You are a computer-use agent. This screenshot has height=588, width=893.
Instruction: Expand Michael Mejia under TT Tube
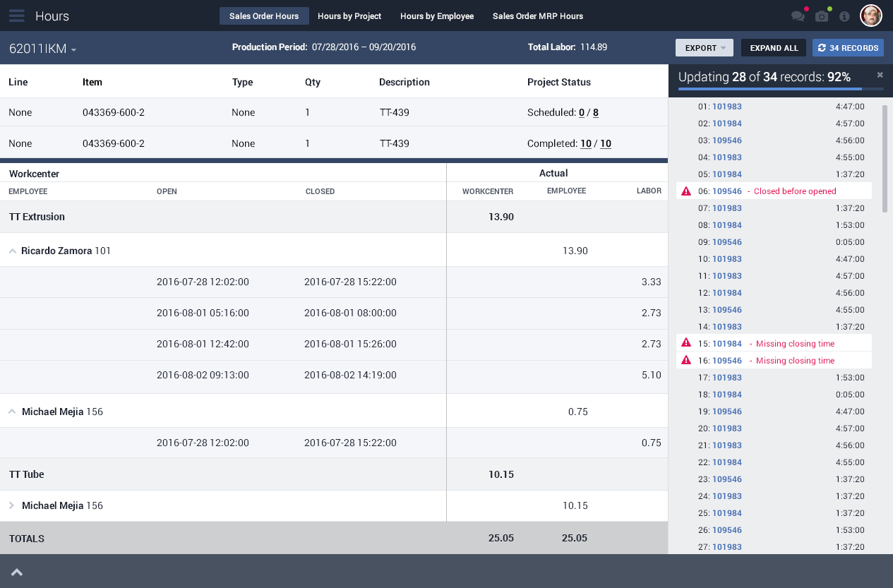coord(12,505)
